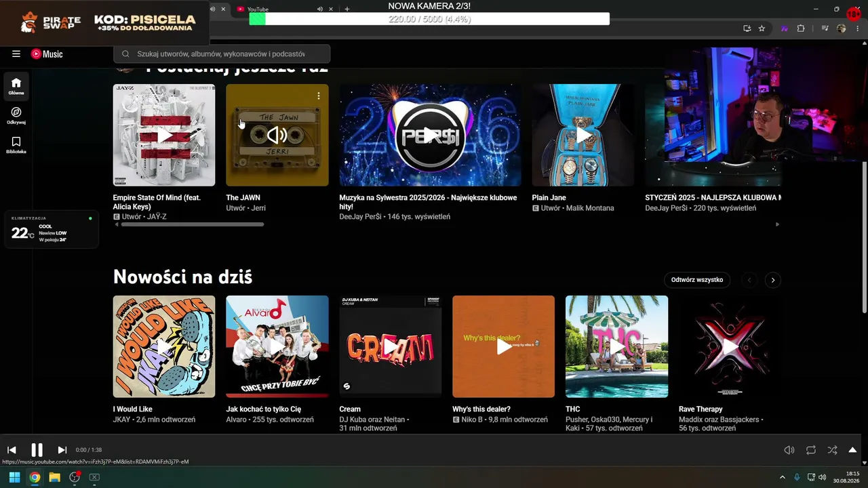Go to the YouTube Music logo home
Screen dimensions: 868x488
coord(47,54)
